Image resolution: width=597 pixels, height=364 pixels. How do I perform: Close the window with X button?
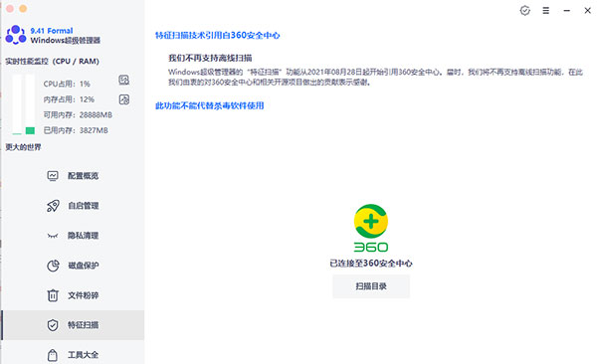pyautogui.click(x=587, y=11)
